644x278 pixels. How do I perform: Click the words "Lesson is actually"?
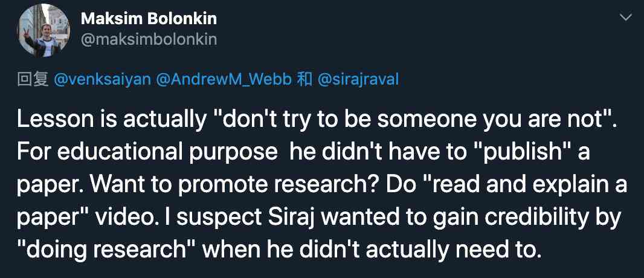111,120
